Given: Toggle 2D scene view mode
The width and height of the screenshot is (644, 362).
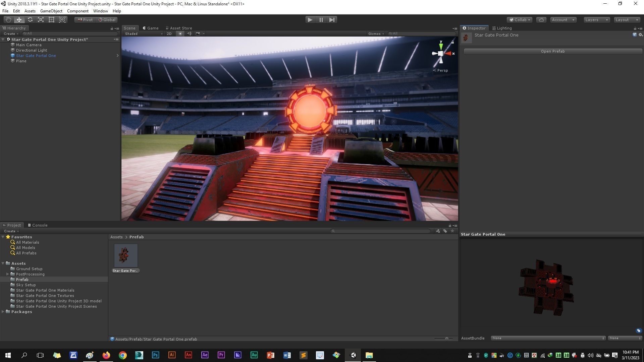Looking at the screenshot, I should pyautogui.click(x=169, y=34).
